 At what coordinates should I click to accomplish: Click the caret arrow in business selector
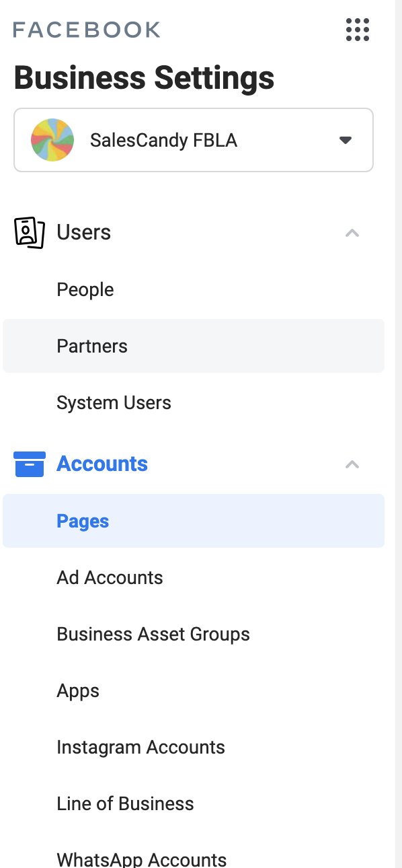point(346,140)
